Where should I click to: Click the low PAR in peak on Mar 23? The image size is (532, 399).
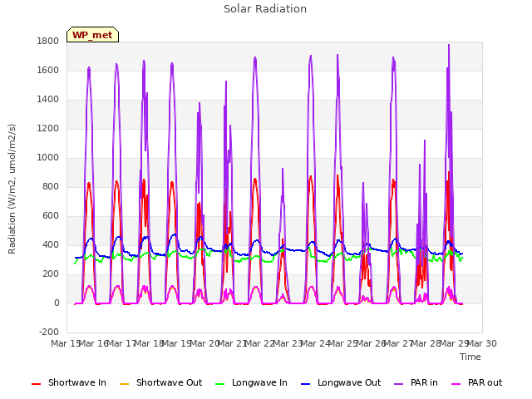(x=283, y=169)
